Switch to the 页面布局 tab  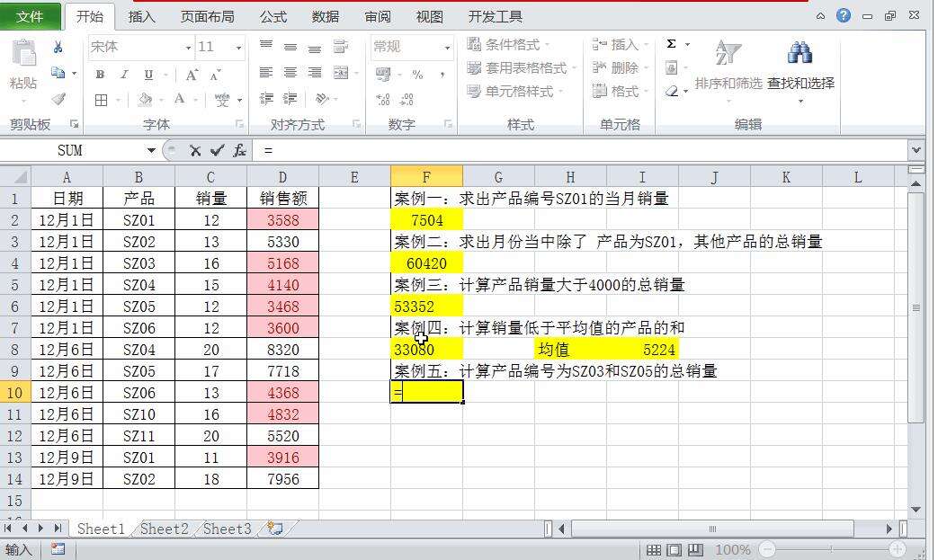point(207,17)
